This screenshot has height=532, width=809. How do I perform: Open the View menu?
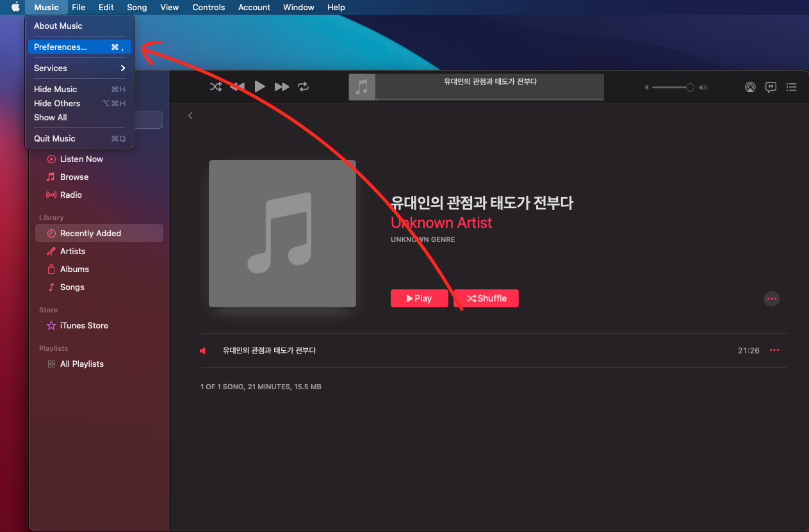coord(170,7)
